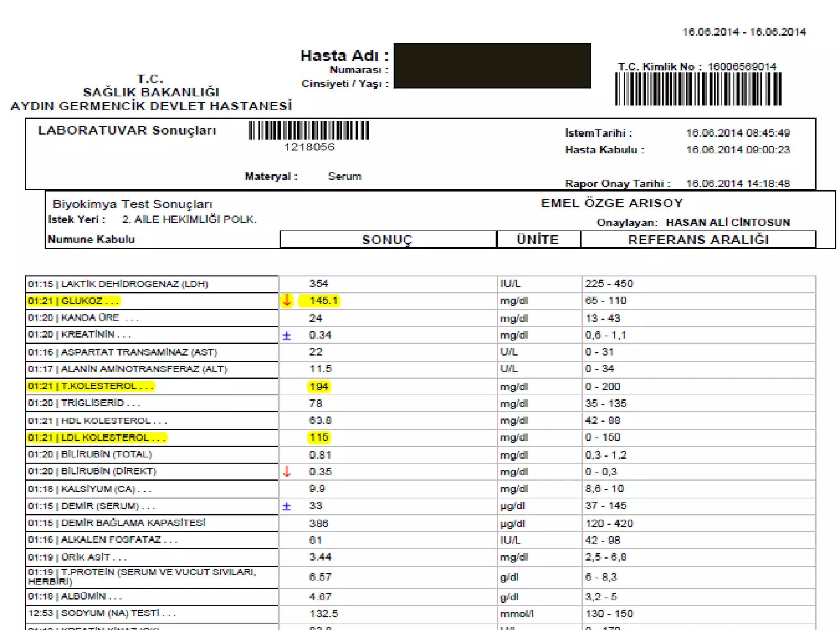Viewport: 840px width, 630px height.
Task: Click the SODYUM (NA) TESTİ row label
Action: (102, 613)
